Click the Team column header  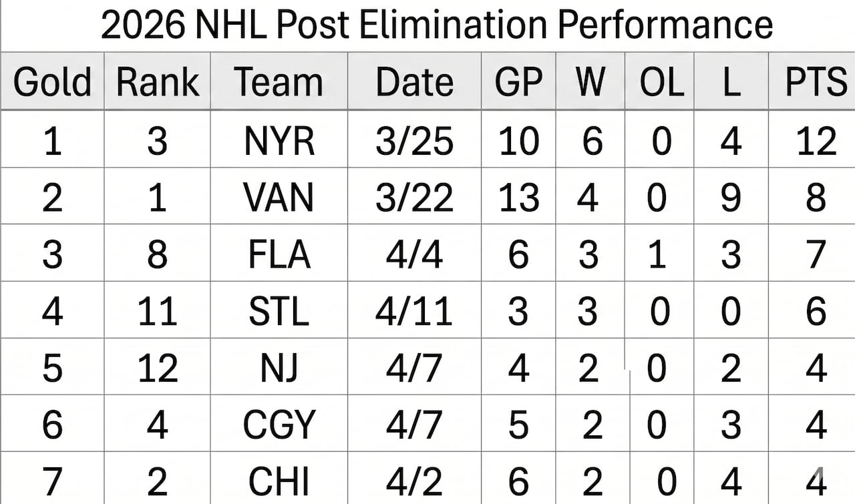point(279,82)
